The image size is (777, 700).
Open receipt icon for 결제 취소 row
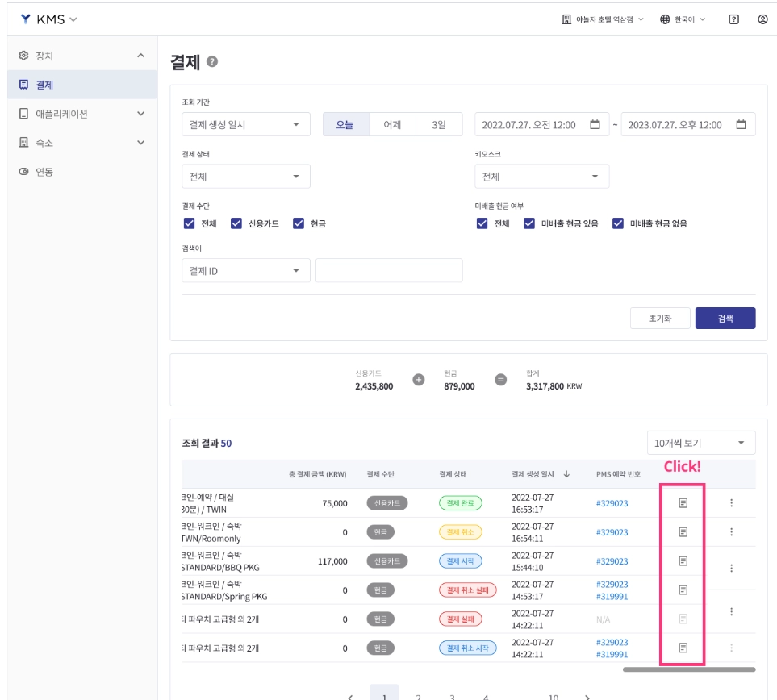click(683, 532)
